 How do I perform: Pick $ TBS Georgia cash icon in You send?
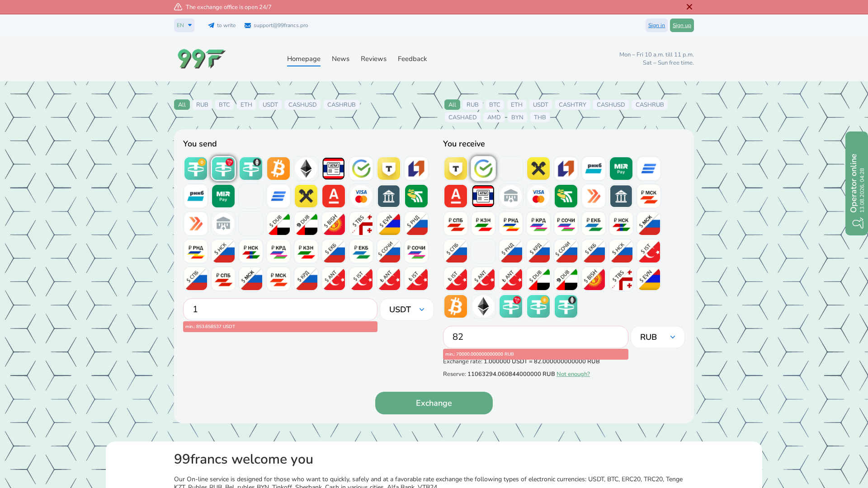[361, 224]
